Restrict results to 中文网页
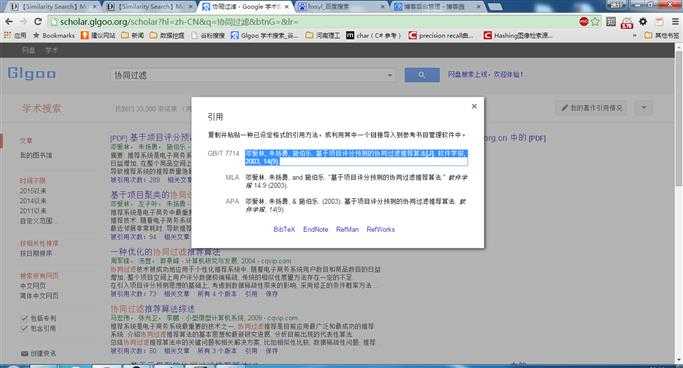The image size is (683, 368). [33, 286]
